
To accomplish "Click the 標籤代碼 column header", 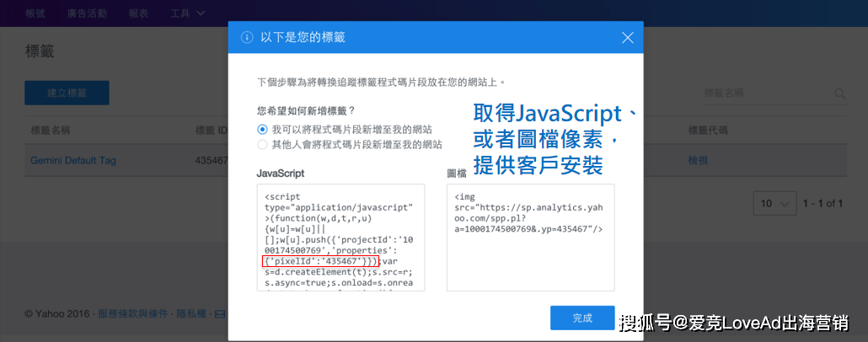I will coord(708,131).
